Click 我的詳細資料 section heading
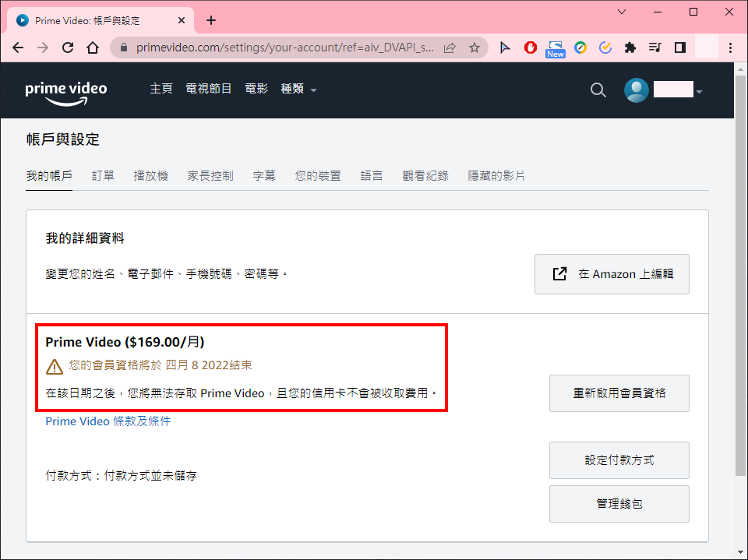 (85, 238)
